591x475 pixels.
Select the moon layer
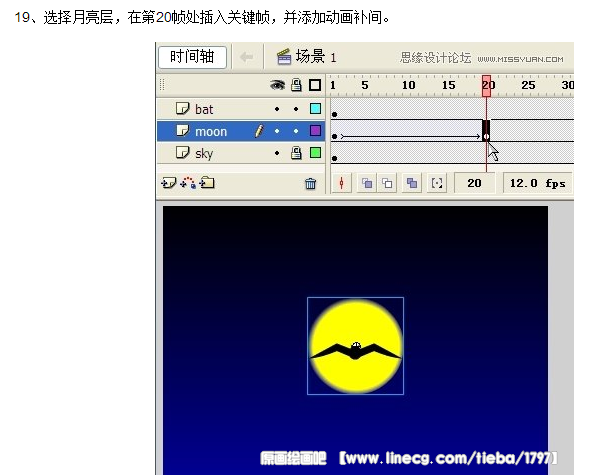coord(241,131)
